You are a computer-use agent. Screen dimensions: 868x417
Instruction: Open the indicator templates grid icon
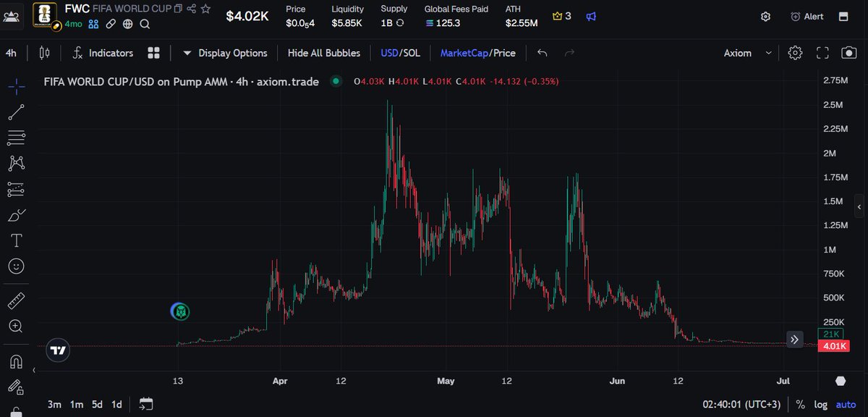(x=153, y=53)
